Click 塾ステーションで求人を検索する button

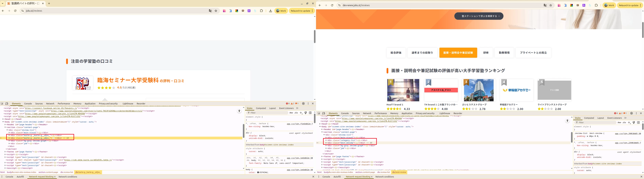(x=479, y=16)
